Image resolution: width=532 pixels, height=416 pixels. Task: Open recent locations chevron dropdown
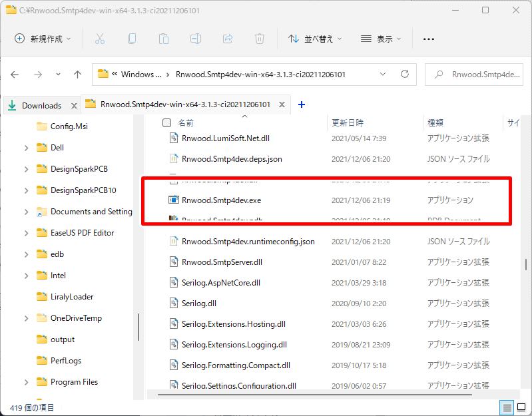pyautogui.click(x=58, y=75)
